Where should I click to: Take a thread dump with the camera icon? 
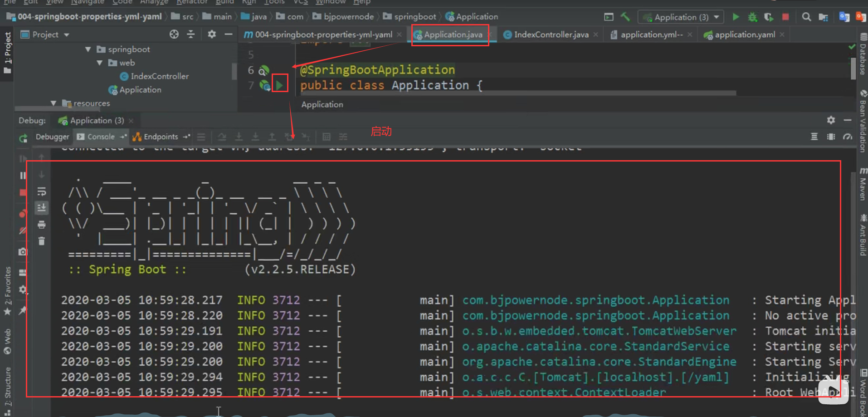click(x=23, y=251)
